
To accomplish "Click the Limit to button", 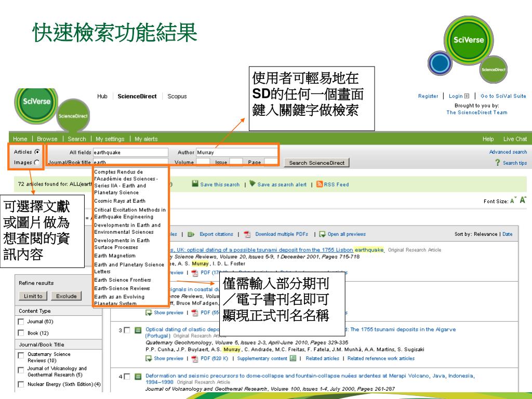I will pyautogui.click(x=33, y=296).
